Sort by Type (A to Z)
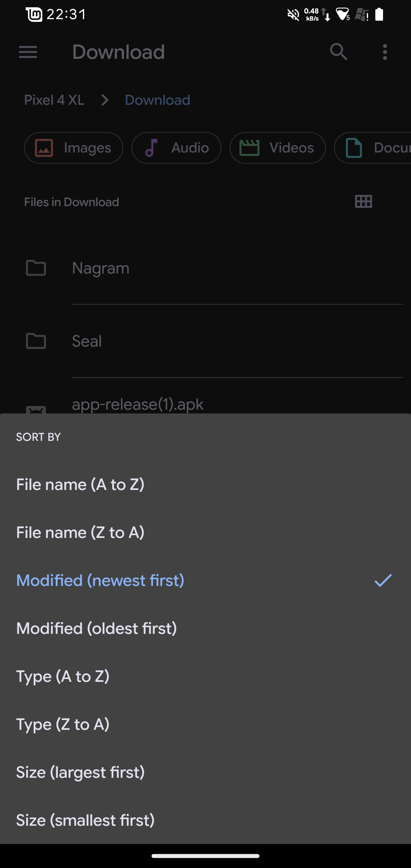Screen dimensions: 411x868 (x=63, y=676)
